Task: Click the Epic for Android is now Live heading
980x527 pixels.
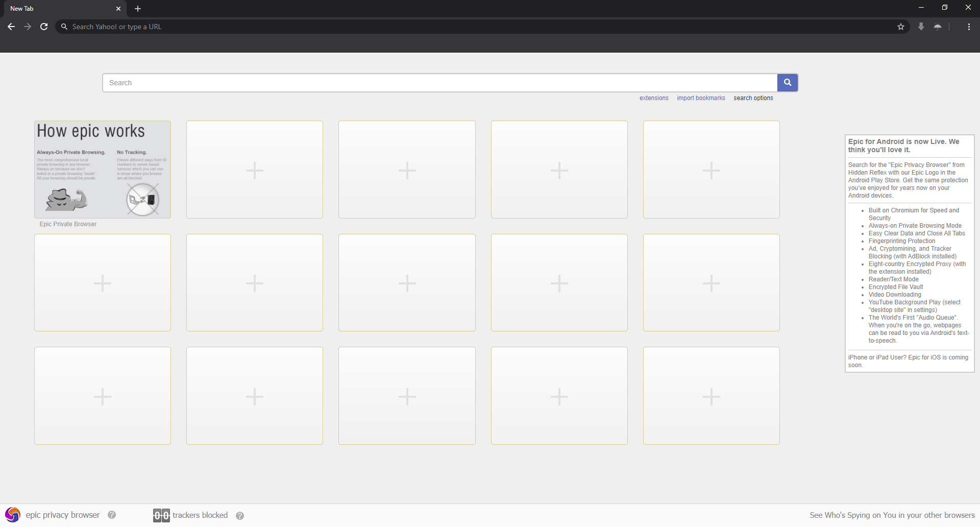Action: [903, 146]
